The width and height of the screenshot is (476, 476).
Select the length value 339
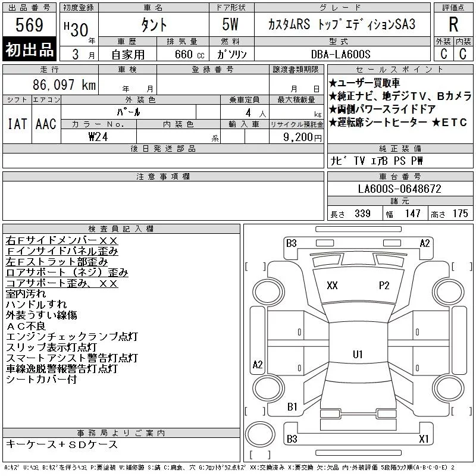tap(362, 214)
